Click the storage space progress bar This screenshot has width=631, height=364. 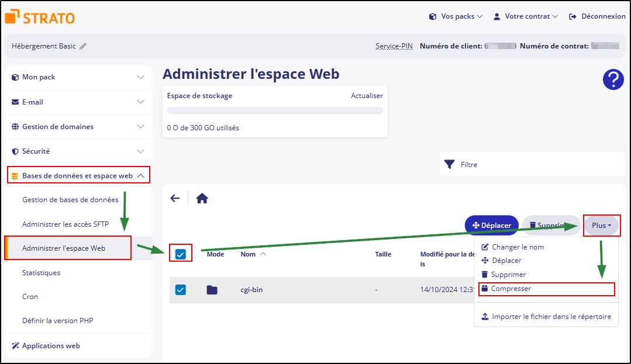click(275, 110)
